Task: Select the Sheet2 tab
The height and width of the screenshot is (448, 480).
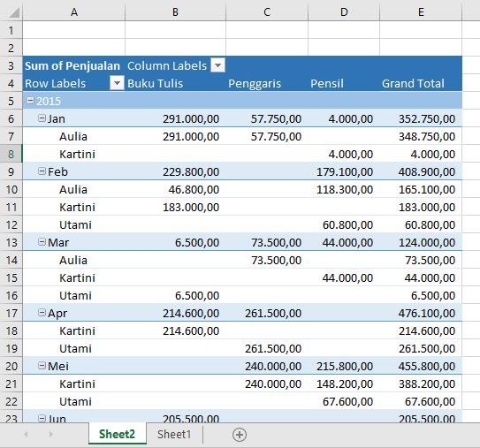Action: (x=117, y=434)
